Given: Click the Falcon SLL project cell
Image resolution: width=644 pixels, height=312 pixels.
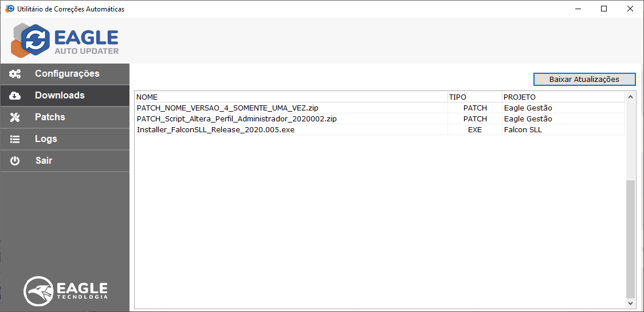Looking at the screenshot, I should pos(564,129).
